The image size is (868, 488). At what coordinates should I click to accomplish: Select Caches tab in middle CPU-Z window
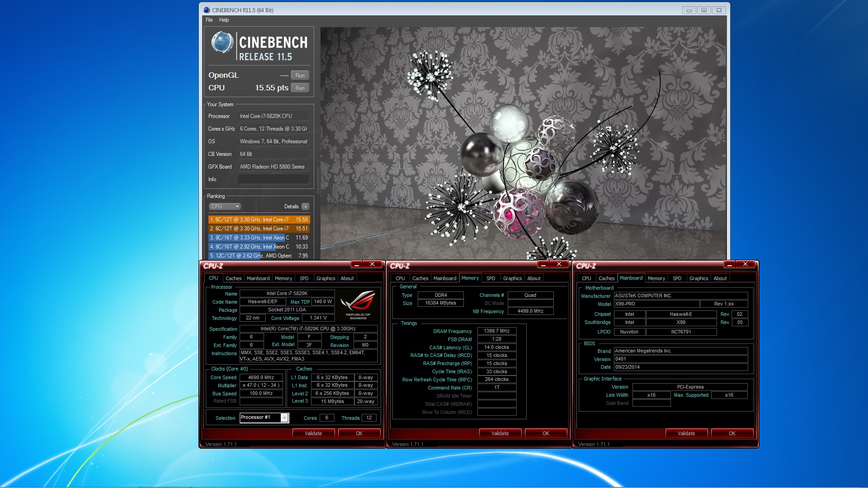pos(420,278)
